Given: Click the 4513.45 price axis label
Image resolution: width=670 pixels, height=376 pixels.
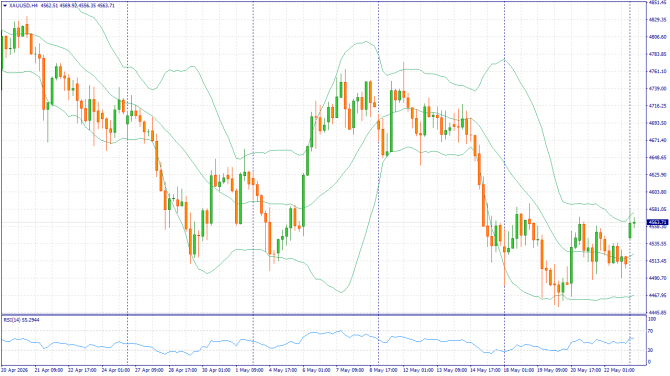Looking at the screenshot, I should tap(657, 261).
